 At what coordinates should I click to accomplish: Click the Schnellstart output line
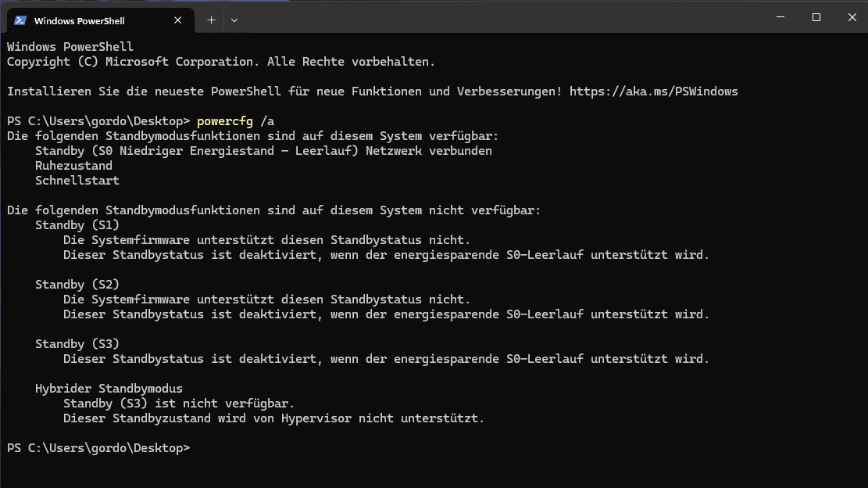pyautogui.click(x=77, y=181)
